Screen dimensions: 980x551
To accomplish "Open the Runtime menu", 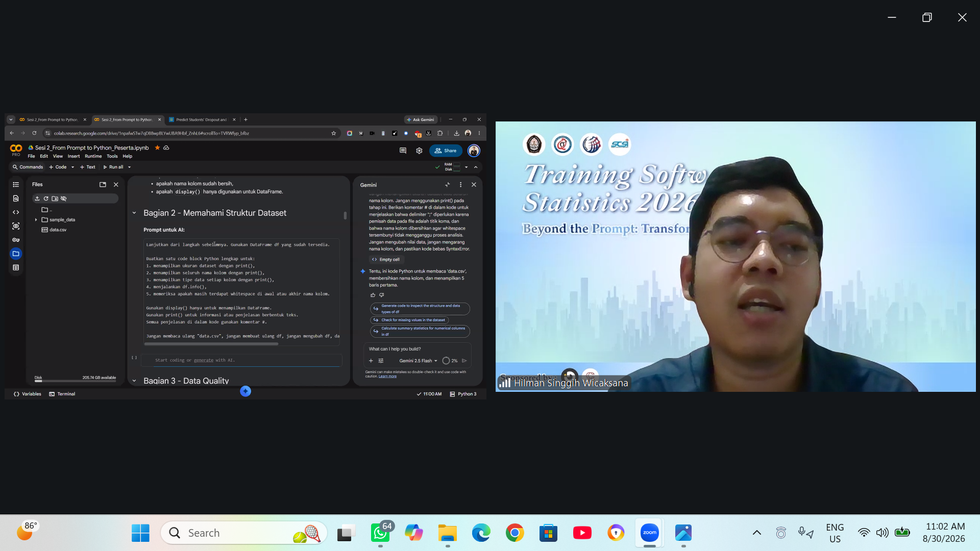I will (x=93, y=156).
